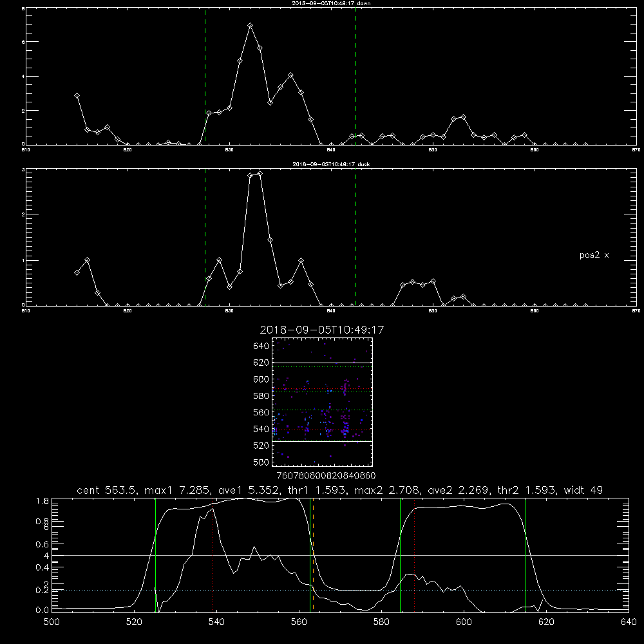Click the highest diamond marker in the dawn plot
Viewport: 644px width, 644px height.
click(250, 26)
